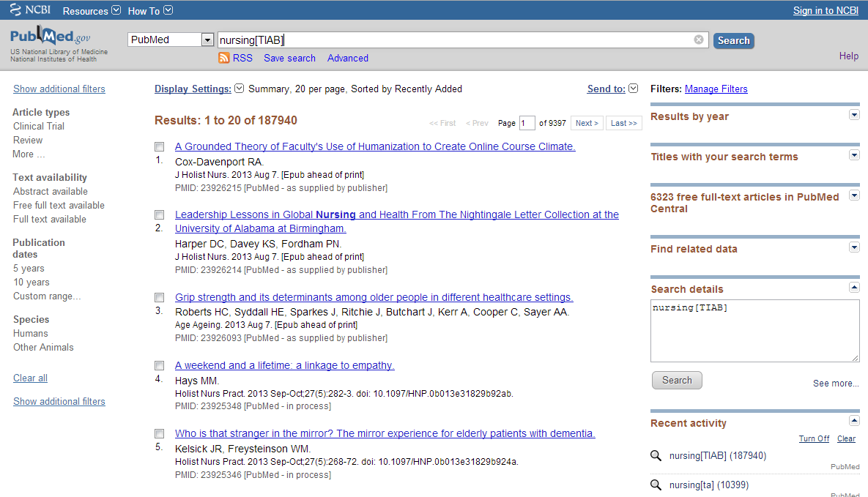Expand the Results by year panel
The height and width of the screenshot is (497, 868).
[x=854, y=115]
